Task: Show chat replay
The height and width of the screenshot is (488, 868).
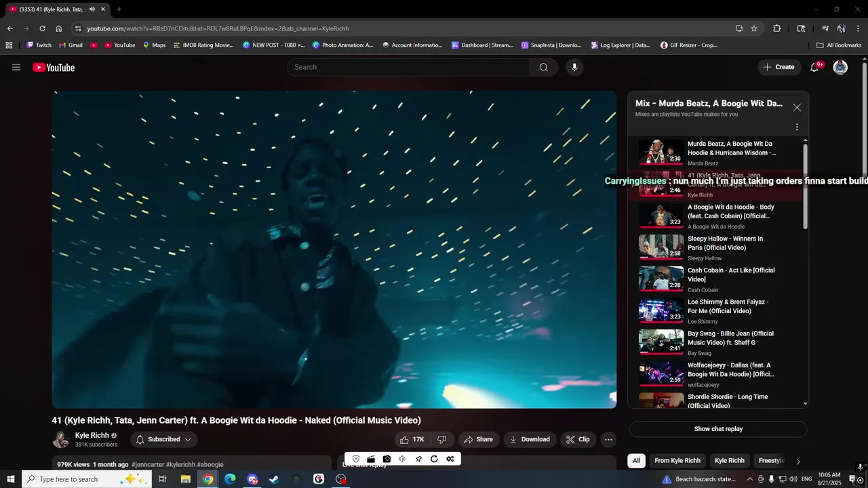Action: pyautogui.click(x=718, y=429)
